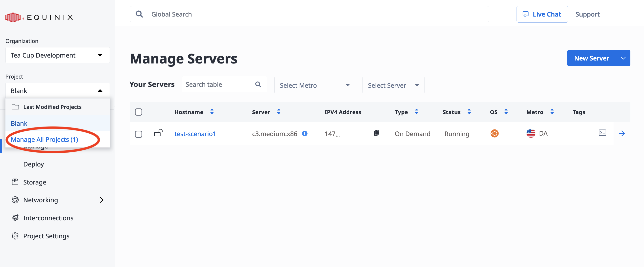This screenshot has width=644, height=267.
Task: Sort by Metro column arrows
Action: click(x=552, y=112)
